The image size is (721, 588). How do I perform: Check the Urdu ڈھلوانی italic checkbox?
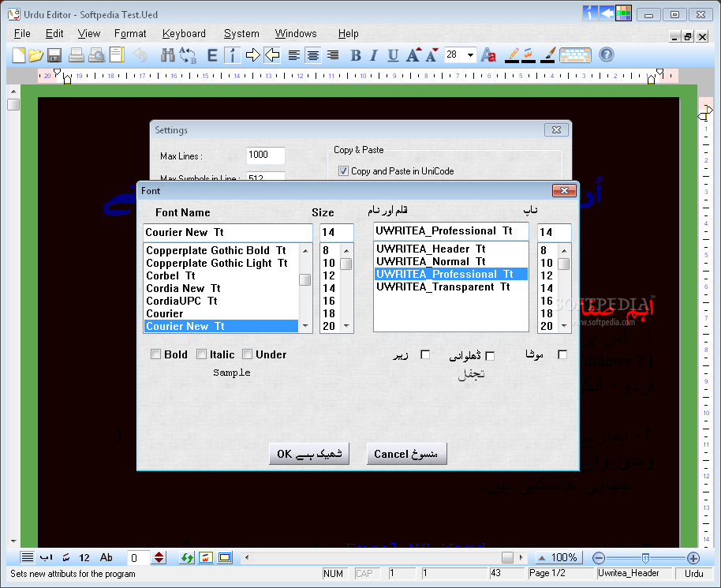pos(490,356)
